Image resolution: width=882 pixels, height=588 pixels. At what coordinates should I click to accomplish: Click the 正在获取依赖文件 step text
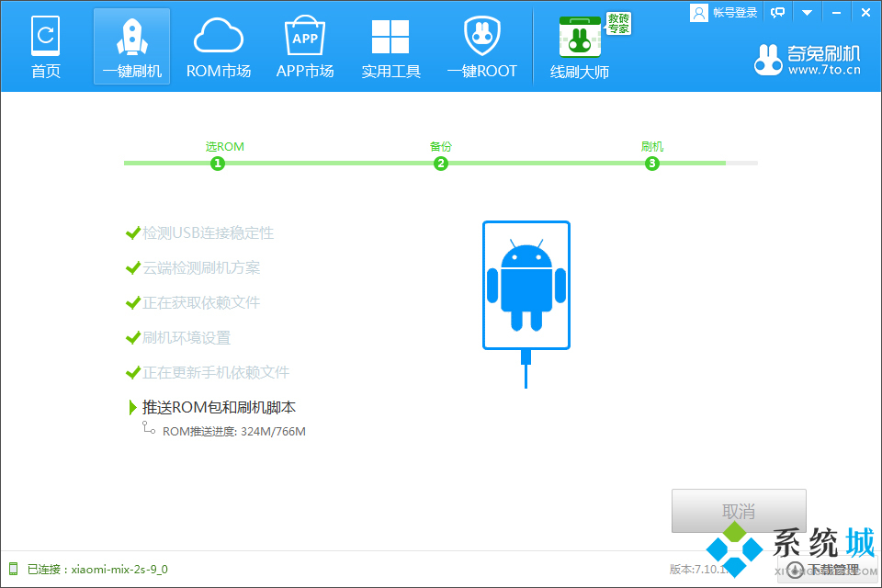(201, 302)
